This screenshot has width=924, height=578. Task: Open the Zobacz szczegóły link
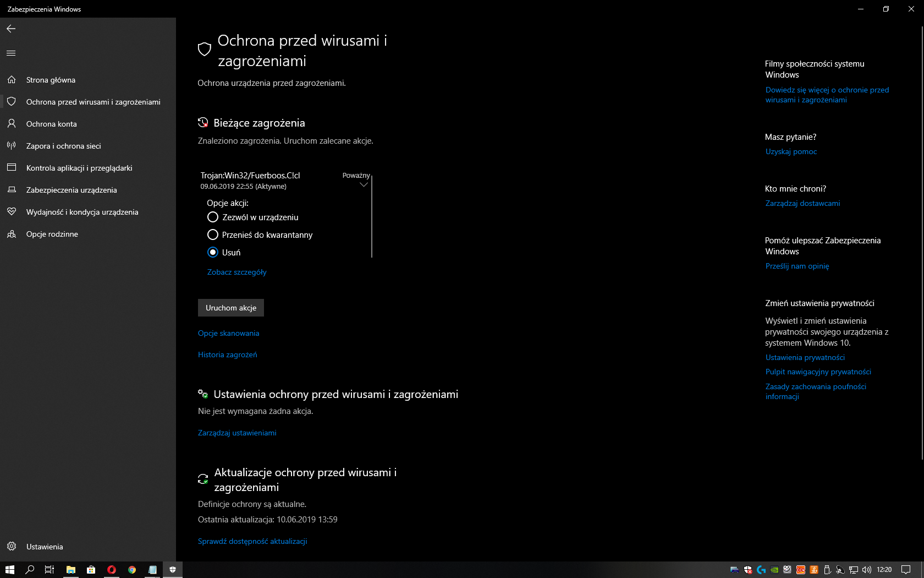tap(237, 272)
